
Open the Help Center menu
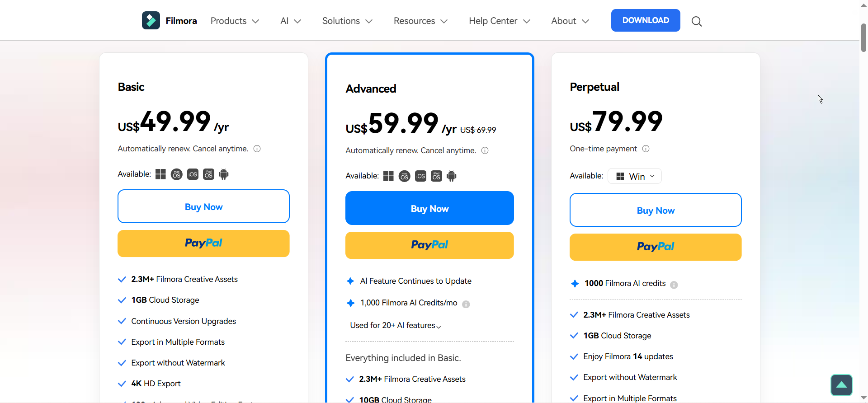499,21
